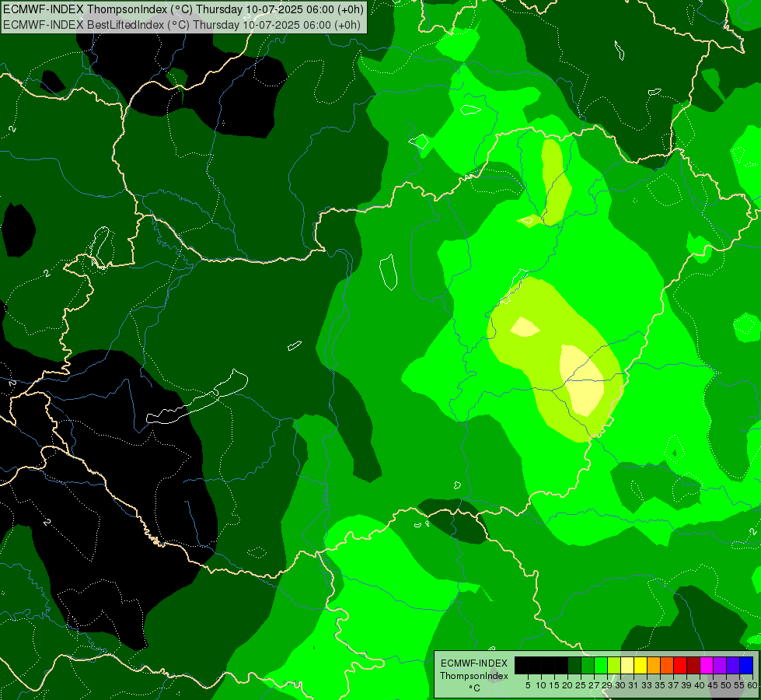Click the magenta 40–45 legend swatch
The width and height of the screenshot is (761, 700).
pyautogui.click(x=707, y=665)
